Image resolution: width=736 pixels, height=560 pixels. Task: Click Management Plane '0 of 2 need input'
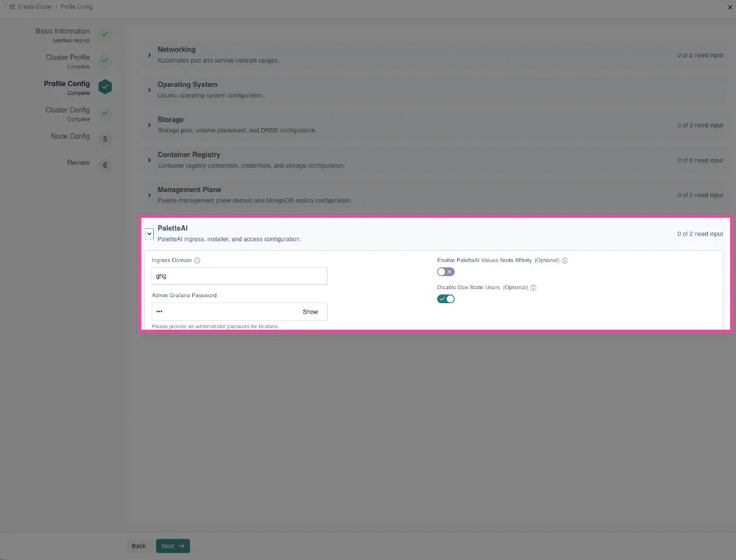(x=700, y=195)
